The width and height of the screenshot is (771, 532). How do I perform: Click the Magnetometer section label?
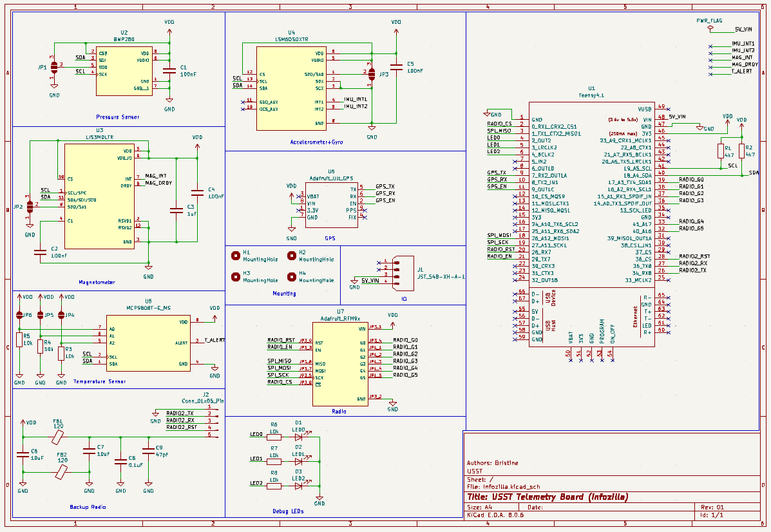click(x=97, y=282)
